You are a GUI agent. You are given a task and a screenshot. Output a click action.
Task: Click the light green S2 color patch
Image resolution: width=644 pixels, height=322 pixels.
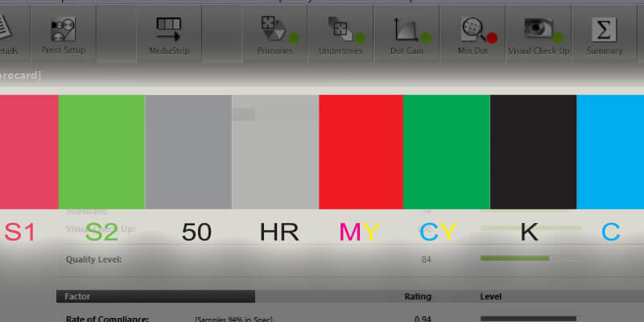pyautogui.click(x=101, y=152)
